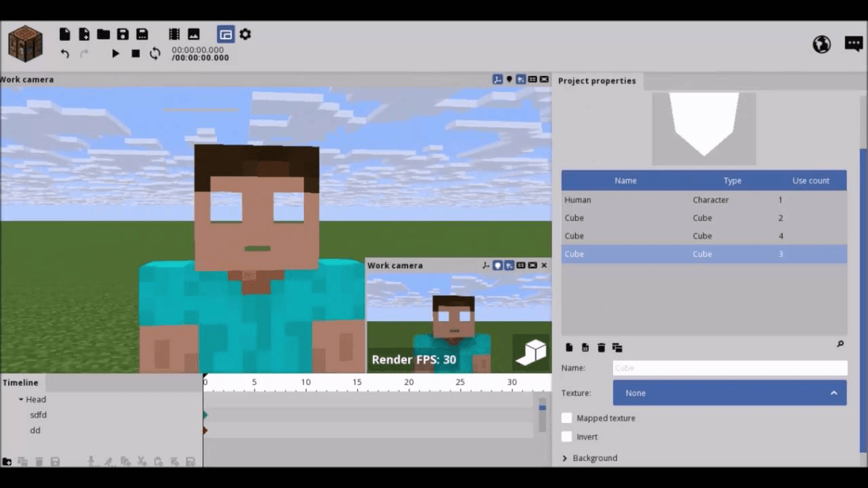This screenshot has width=868, height=488.
Task: Open the Texture dropdown set to None
Action: click(x=729, y=393)
